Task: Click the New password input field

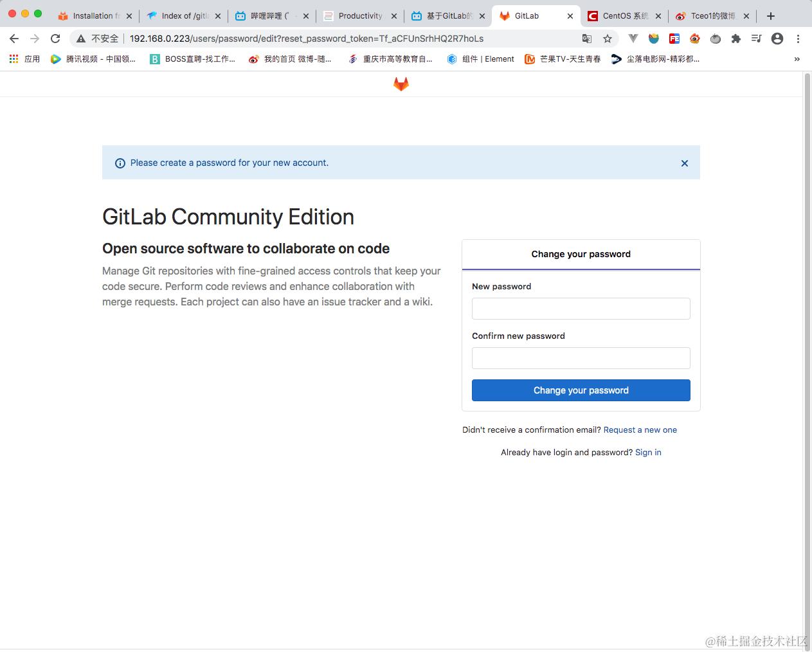Action: (x=581, y=309)
